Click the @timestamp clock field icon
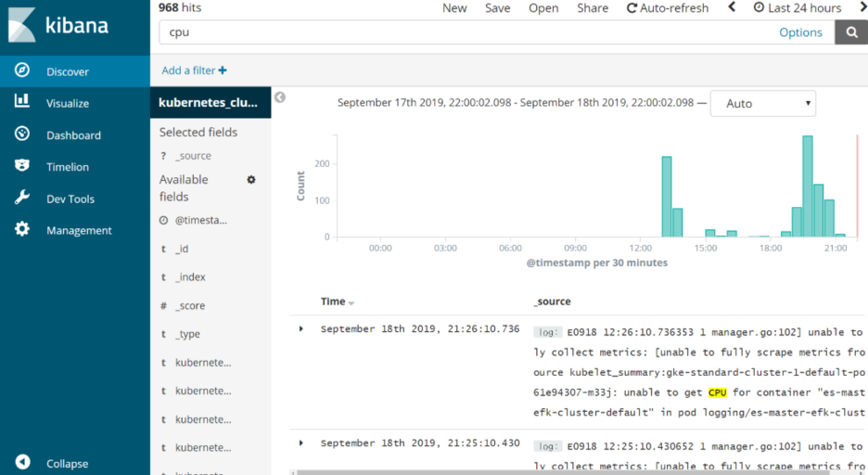The height and width of the screenshot is (475, 868). point(163,221)
